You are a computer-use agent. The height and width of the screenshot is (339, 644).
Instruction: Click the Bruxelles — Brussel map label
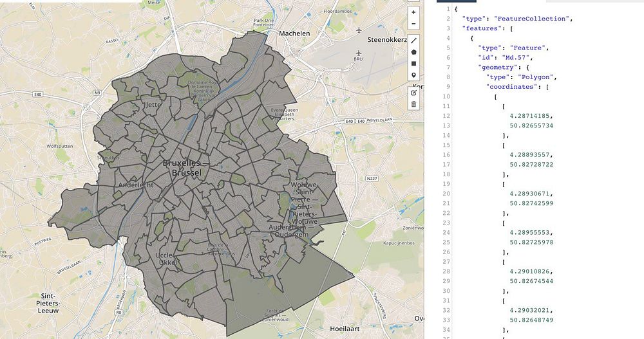point(186,168)
